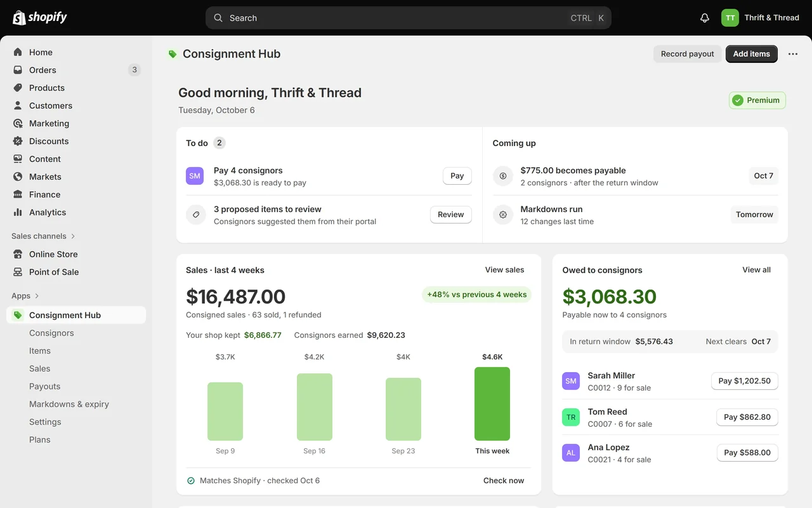Expand the Sales channels section
The height and width of the screenshot is (508, 812).
[x=43, y=236]
